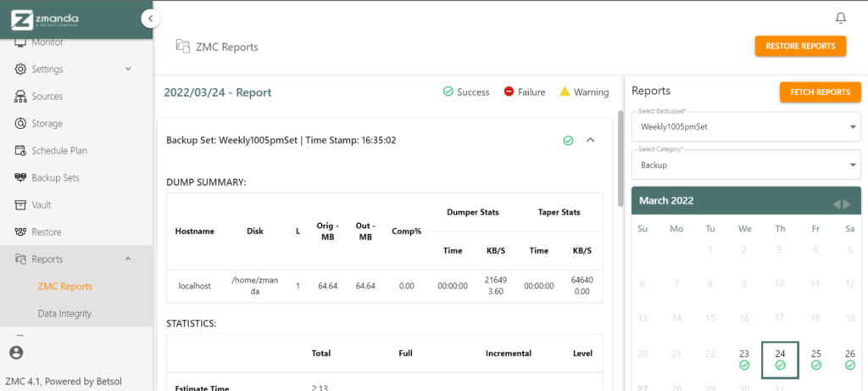Click the Restore Reports button

point(799,46)
